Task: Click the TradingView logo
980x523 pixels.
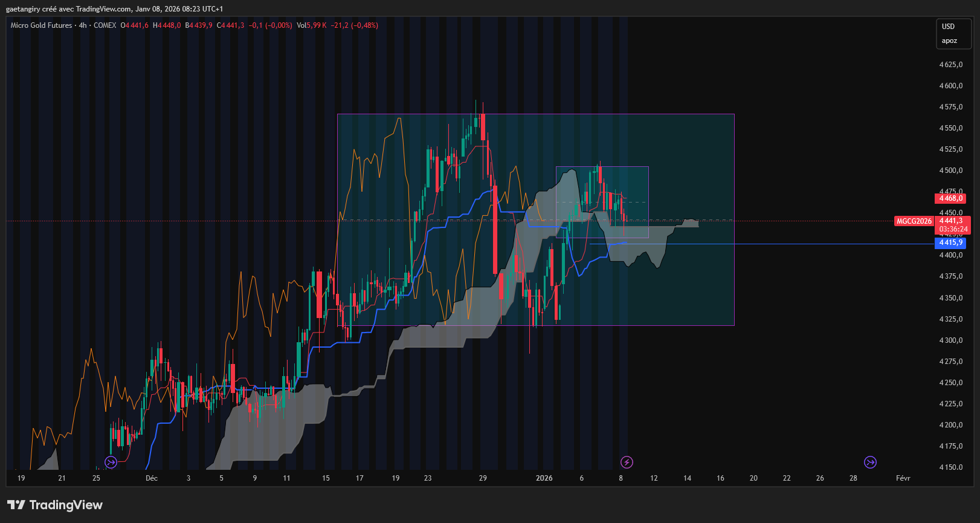Action: click(x=55, y=505)
